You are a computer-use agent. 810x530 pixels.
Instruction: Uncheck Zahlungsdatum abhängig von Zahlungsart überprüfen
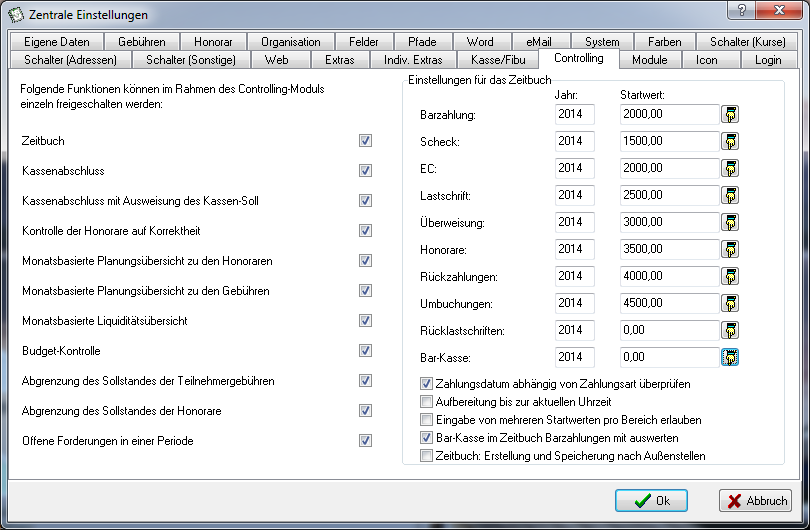pyautogui.click(x=426, y=383)
